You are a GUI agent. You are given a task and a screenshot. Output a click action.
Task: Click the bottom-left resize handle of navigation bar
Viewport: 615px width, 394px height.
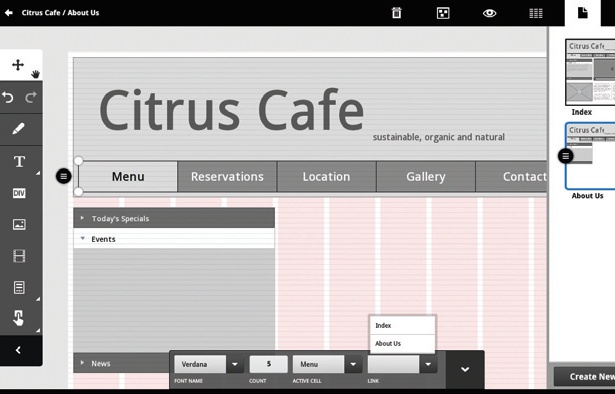(78, 192)
